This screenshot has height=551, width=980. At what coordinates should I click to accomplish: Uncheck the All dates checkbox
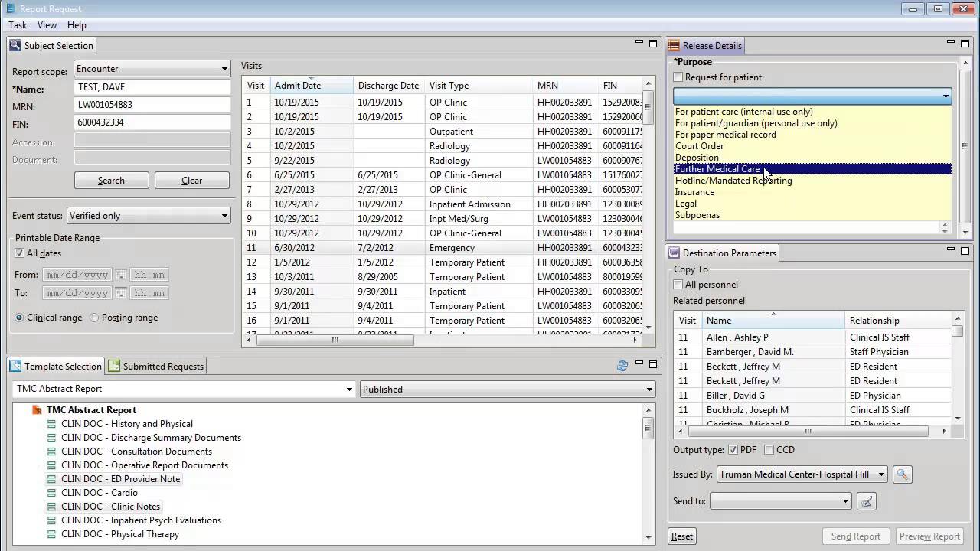click(20, 253)
